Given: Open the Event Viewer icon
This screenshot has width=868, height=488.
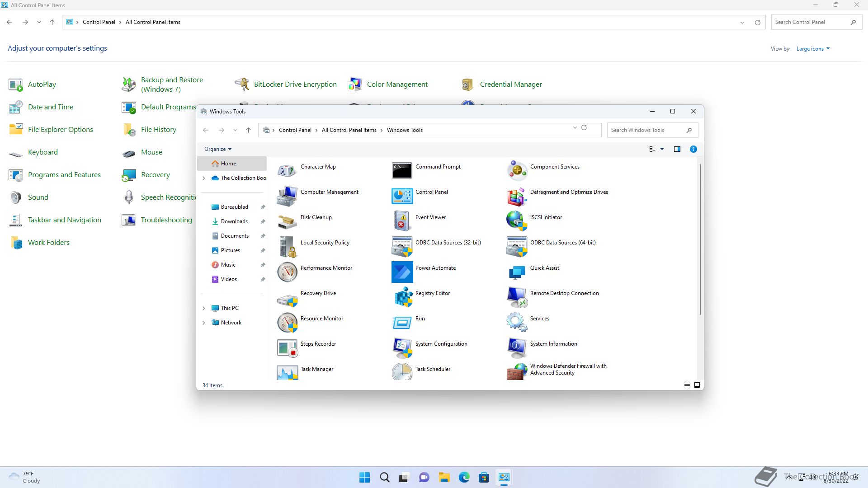Looking at the screenshot, I should tap(402, 221).
